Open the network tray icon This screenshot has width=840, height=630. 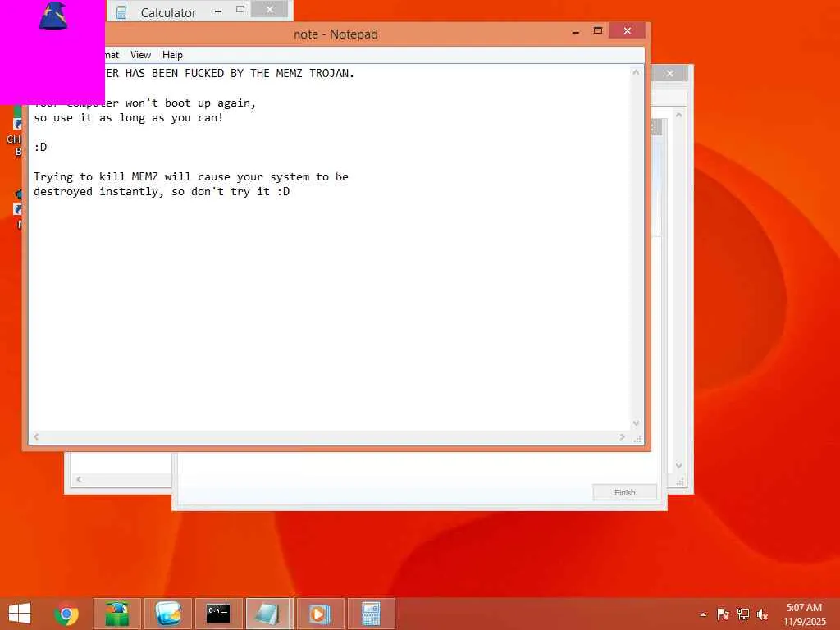[x=742, y=614]
